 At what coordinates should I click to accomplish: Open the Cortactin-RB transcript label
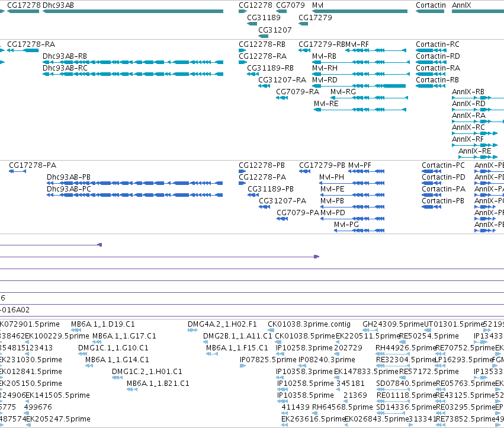click(437, 80)
